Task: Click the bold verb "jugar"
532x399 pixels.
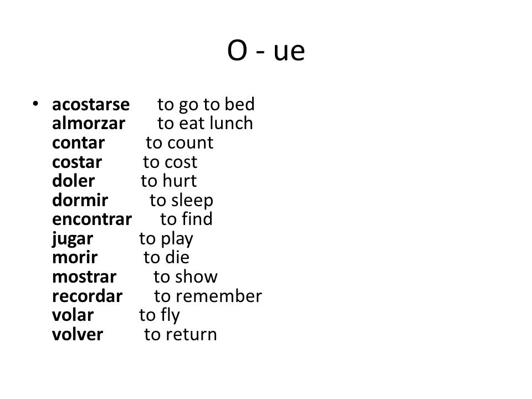Action: click(x=72, y=239)
